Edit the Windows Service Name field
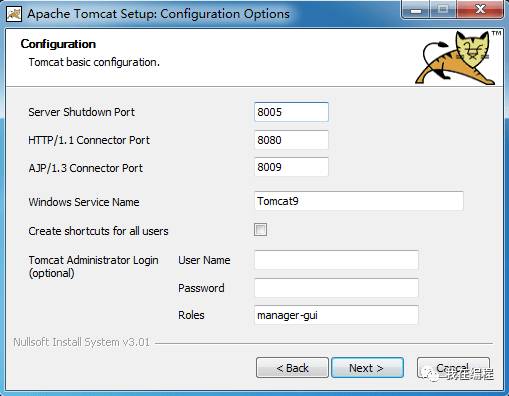Screen dimensions: 509x396 click(x=359, y=201)
